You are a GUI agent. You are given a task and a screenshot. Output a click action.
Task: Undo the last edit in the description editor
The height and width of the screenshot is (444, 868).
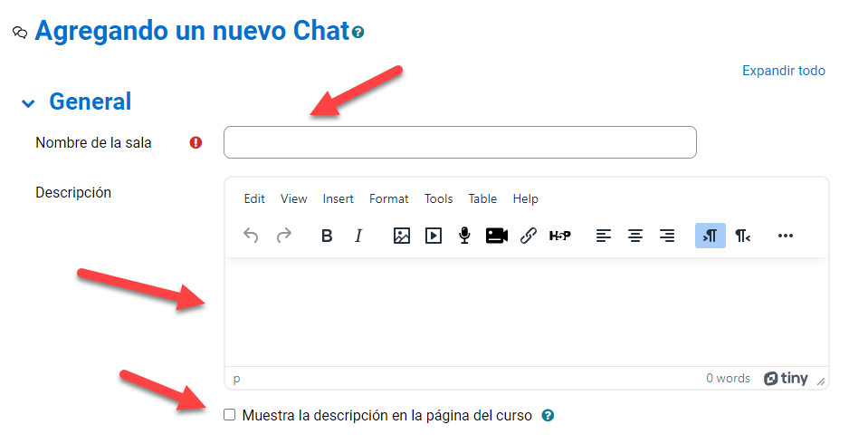pos(251,236)
